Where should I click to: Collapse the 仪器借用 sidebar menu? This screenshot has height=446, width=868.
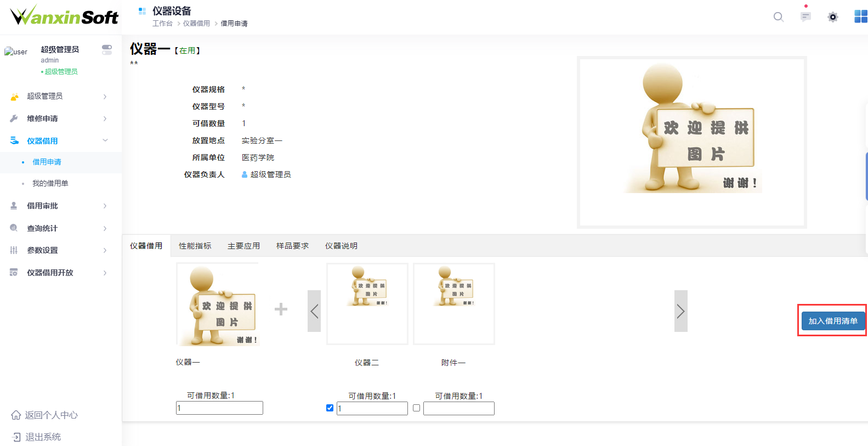pos(60,141)
